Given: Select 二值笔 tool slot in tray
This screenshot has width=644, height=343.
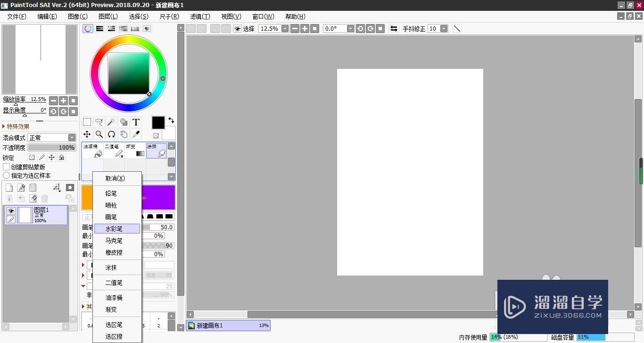Looking at the screenshot, I should [114, 151].
